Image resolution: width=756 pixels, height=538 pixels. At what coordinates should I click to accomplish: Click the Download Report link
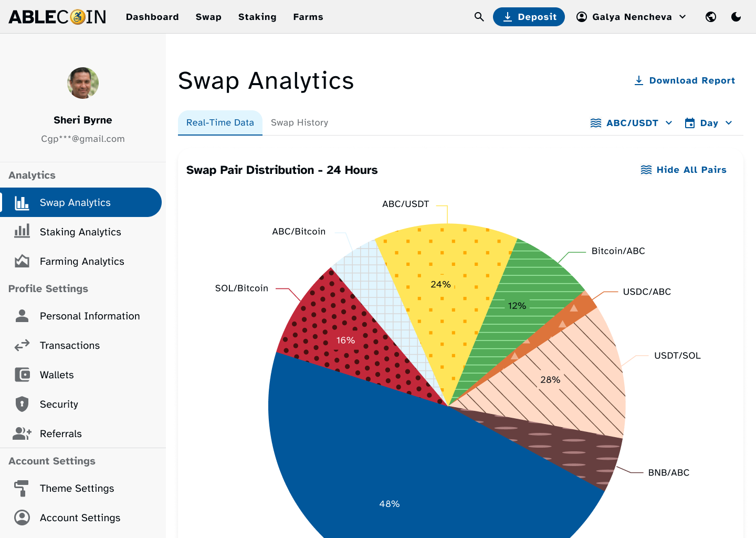[x=685, y=80]
